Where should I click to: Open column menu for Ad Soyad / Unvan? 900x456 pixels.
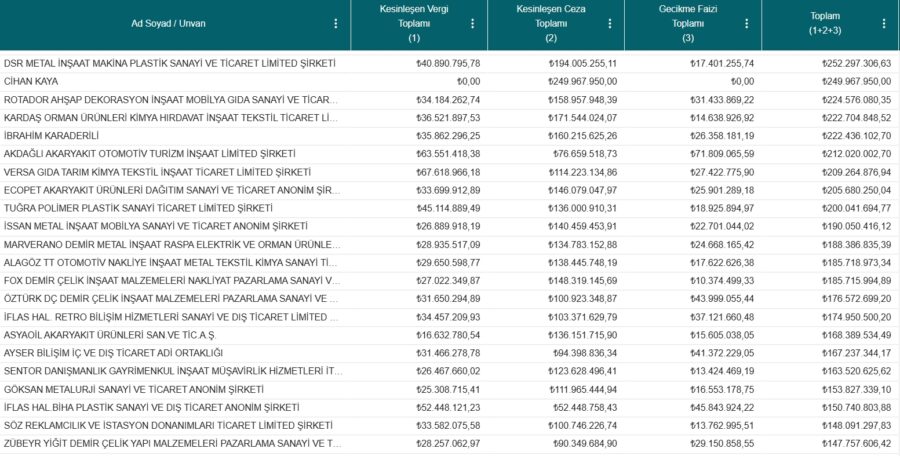336,24
